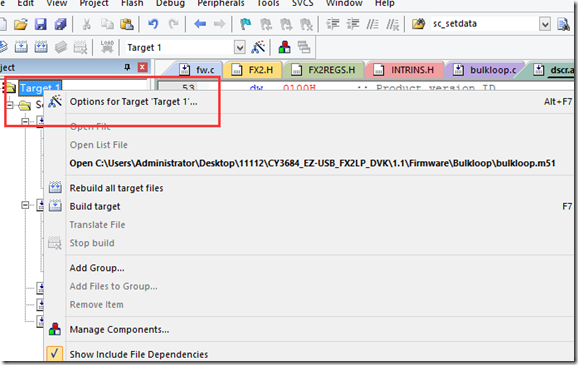Save the current file via floppy icon

point(41,24)
